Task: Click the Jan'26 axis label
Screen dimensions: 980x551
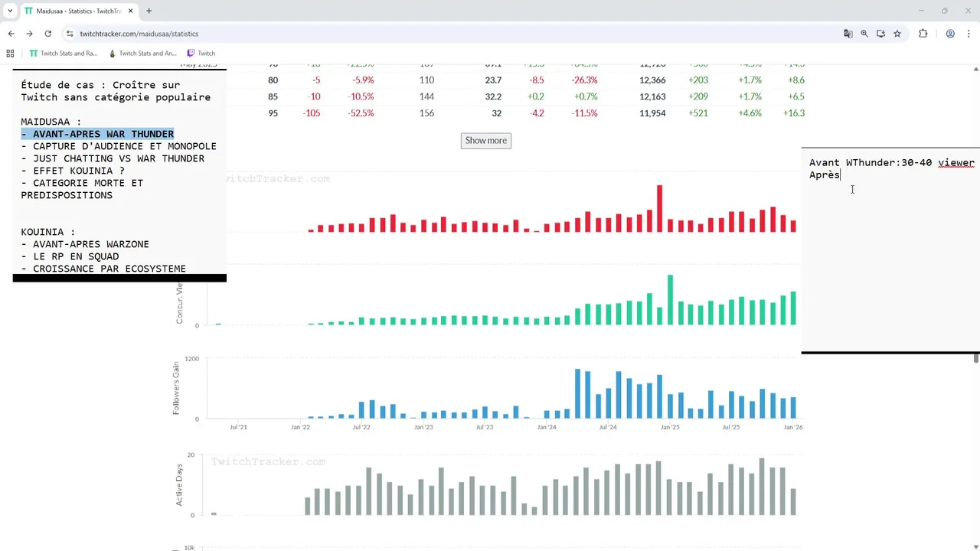Action: pos(793,427)
